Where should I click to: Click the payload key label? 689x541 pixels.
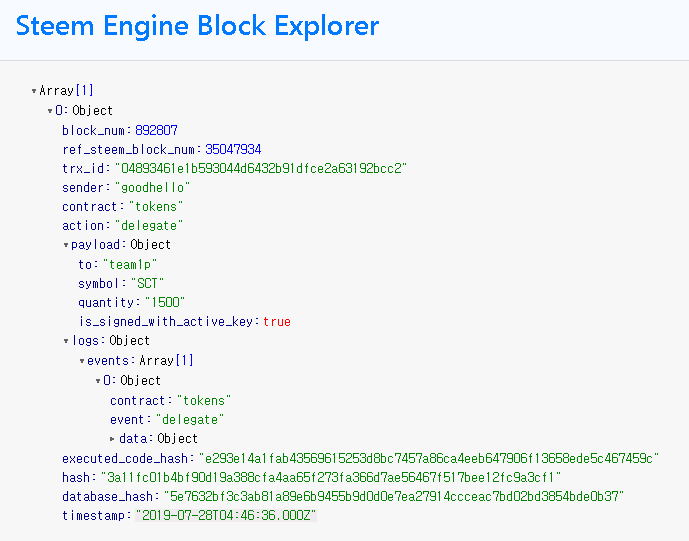coord(95,245)
